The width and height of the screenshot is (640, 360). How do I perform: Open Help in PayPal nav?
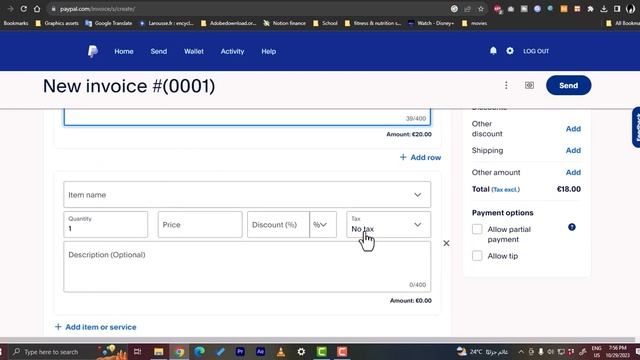tap(269, 51)
